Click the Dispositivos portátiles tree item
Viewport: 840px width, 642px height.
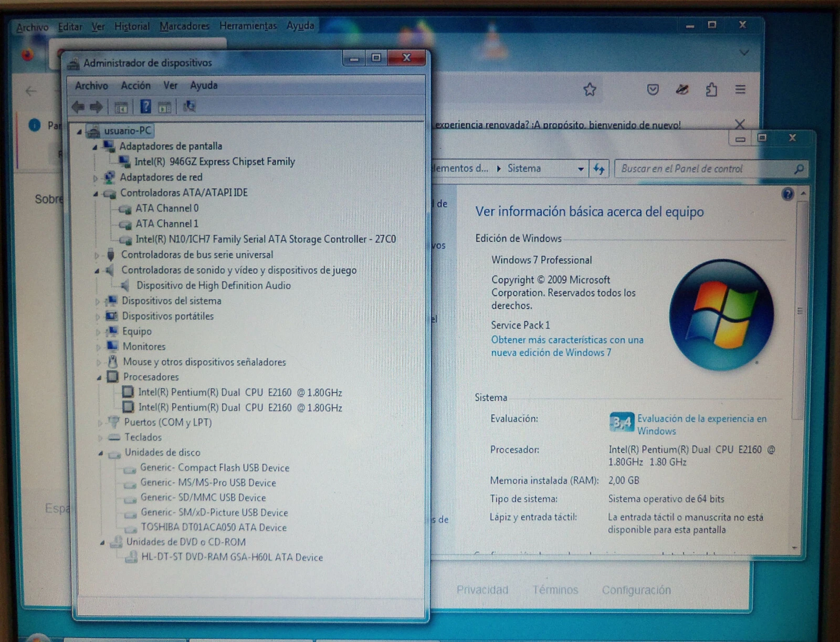[167, 317]
